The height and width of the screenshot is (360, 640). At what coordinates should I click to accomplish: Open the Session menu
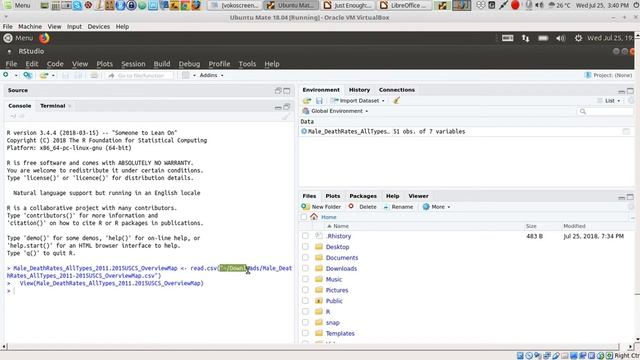(133, 64)
